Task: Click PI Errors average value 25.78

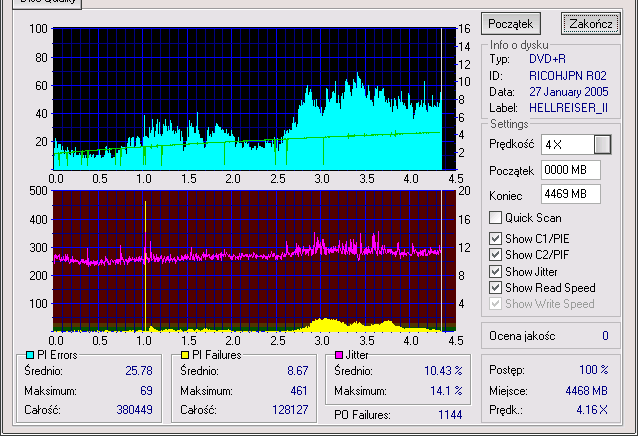Action: [x=139, y=371]
